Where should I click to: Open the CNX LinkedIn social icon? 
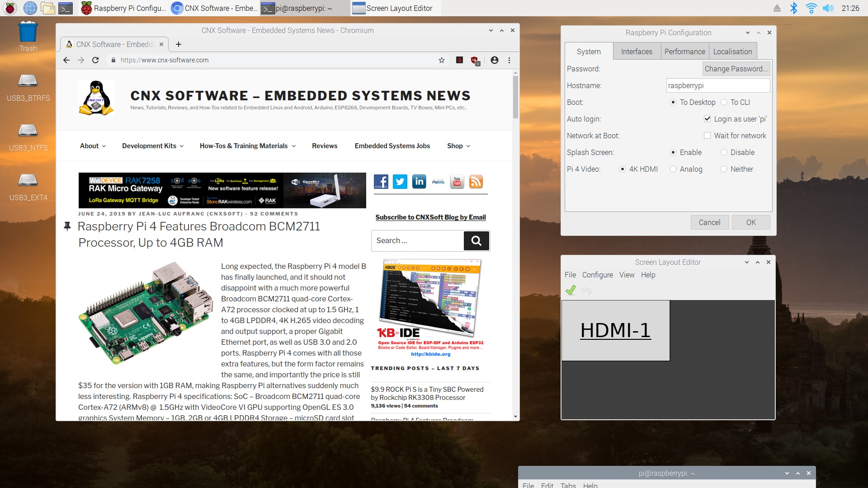pyautogui.click(x=419, y=182)
